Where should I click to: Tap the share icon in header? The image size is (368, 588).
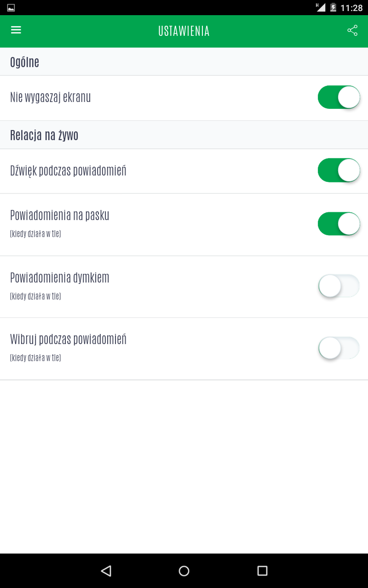pos(352,31)
